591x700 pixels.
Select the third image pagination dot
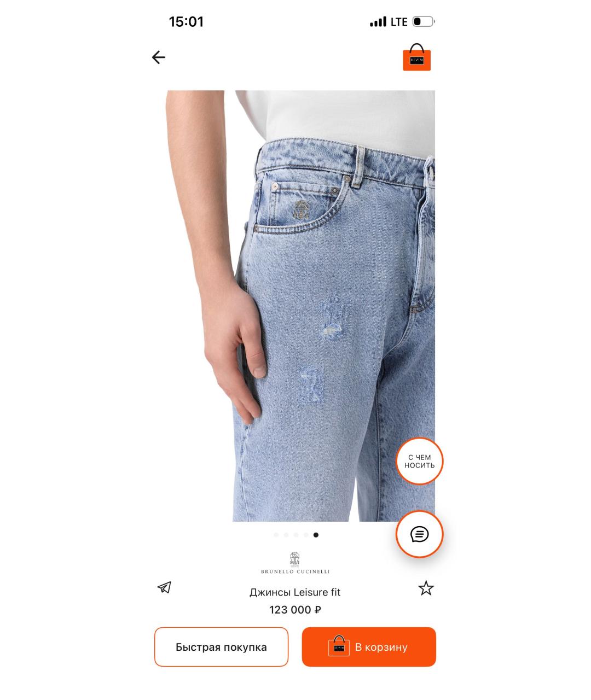coord(296,535)
